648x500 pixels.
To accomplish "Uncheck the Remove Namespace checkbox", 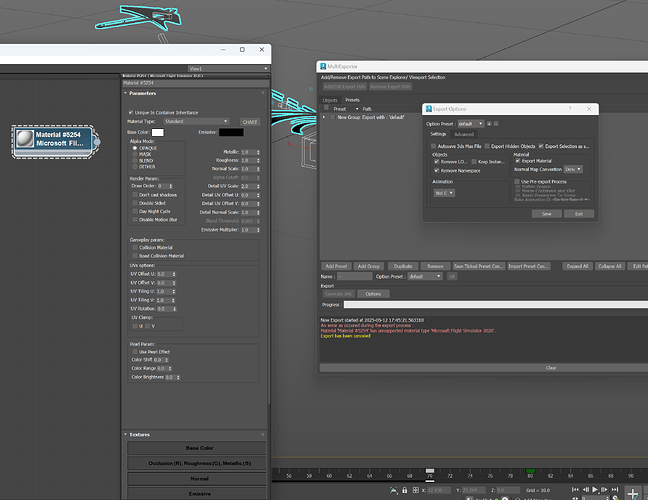I will click(x=437, y=170).
